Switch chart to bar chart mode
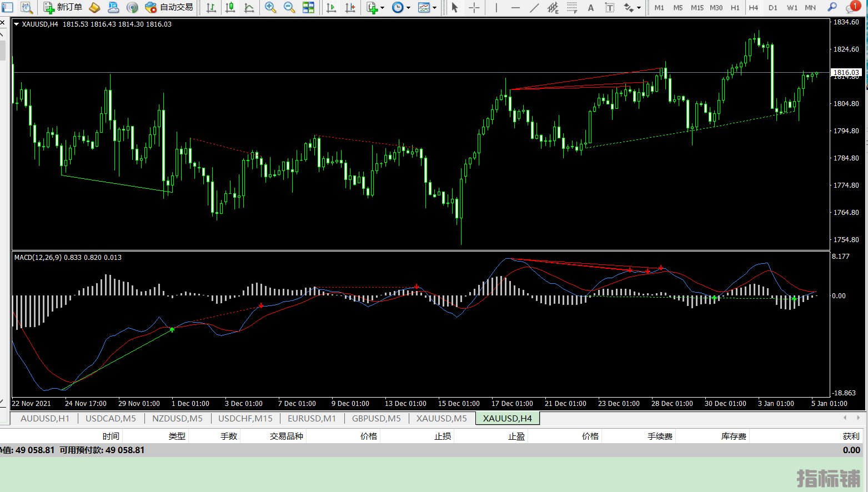 pos(211,7)
